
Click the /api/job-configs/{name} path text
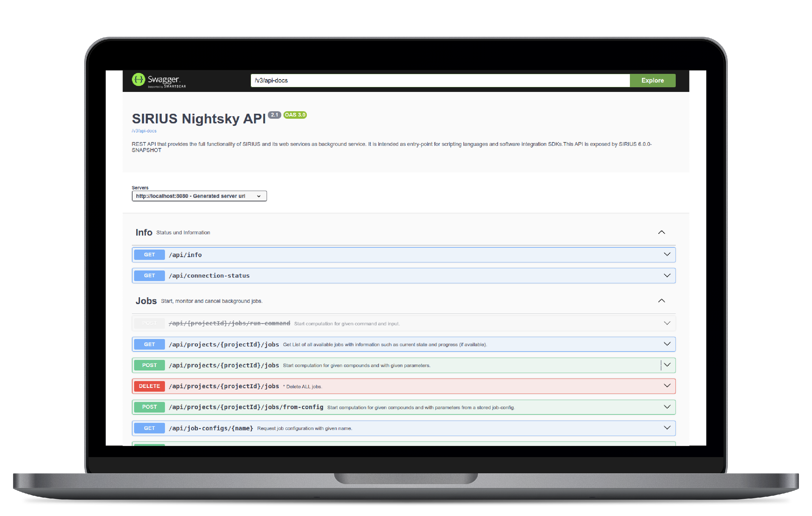tap(211, 428)
